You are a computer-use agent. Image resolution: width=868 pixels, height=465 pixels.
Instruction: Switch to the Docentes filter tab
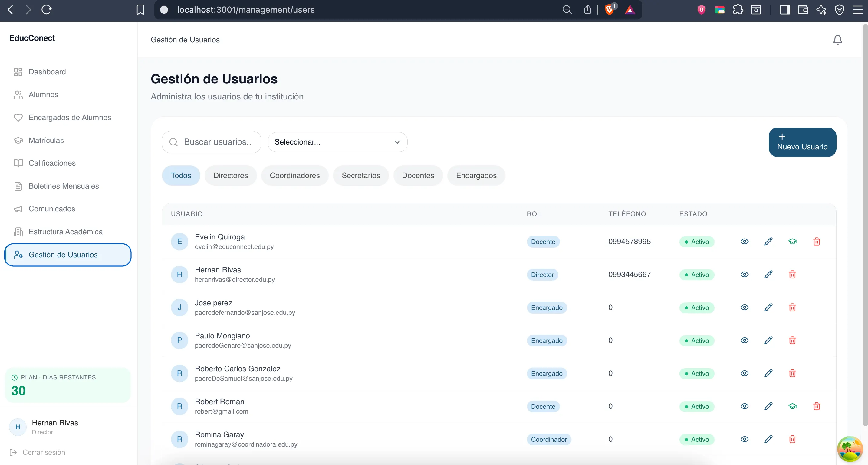[418, 175]
